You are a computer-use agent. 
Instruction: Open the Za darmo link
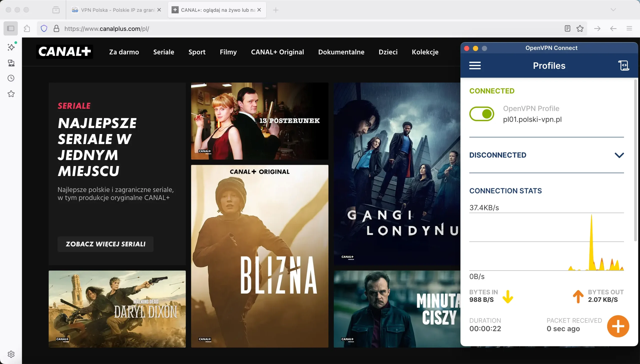coord(124,52)
